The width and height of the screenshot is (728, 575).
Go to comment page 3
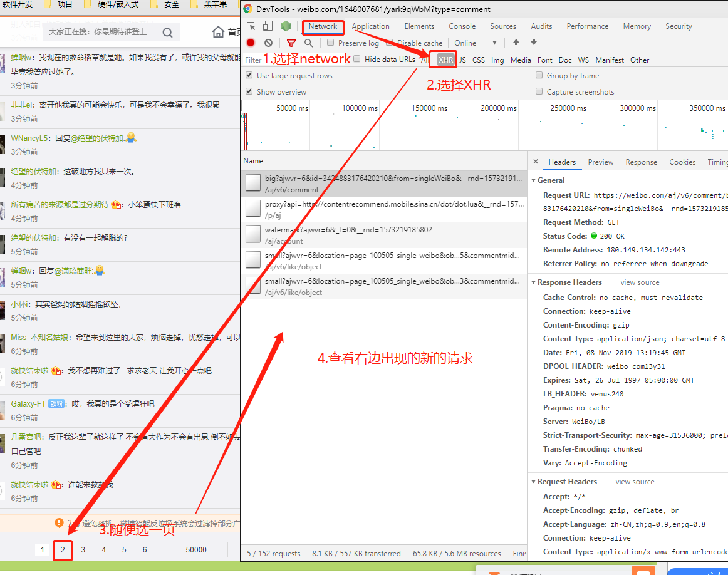[83, 550]
